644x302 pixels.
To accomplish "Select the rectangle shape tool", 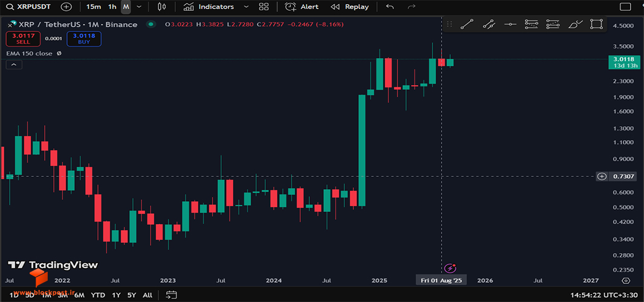I will click(x=596, y=24).
